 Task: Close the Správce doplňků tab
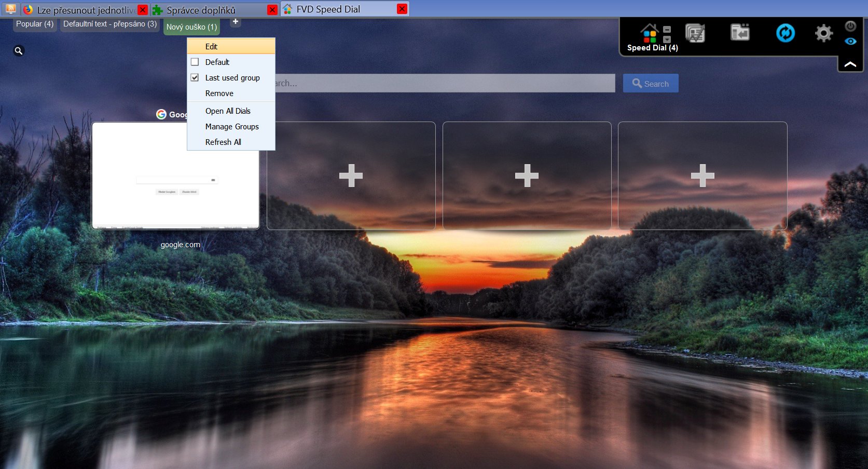[272, 10]
